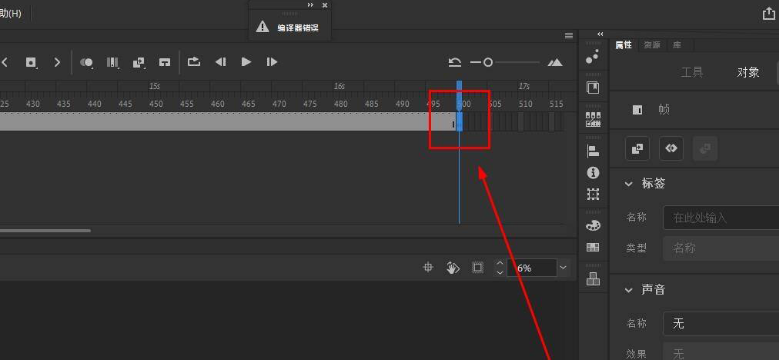Click the 6% stage zoom field

[x=531, y=268]
